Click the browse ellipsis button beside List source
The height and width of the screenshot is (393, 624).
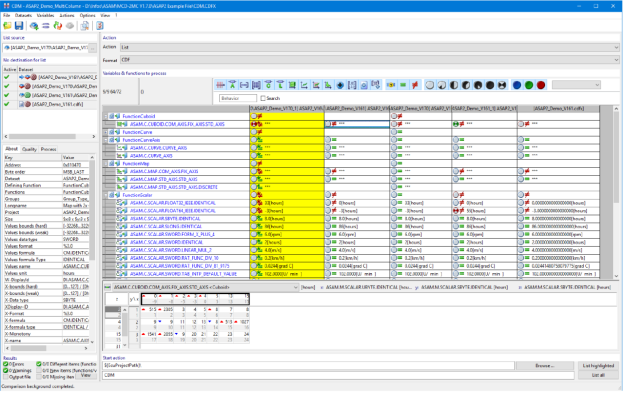[92, 48]
